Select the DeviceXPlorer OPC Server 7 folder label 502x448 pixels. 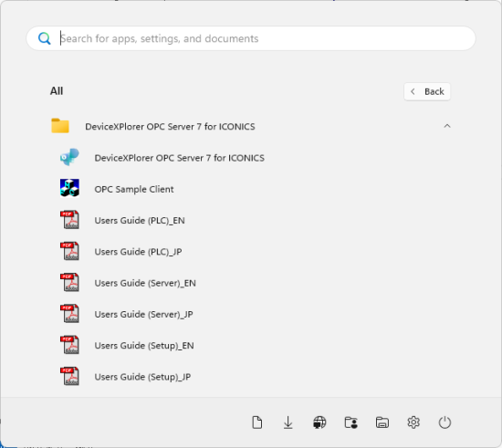[x=170, y=127]
